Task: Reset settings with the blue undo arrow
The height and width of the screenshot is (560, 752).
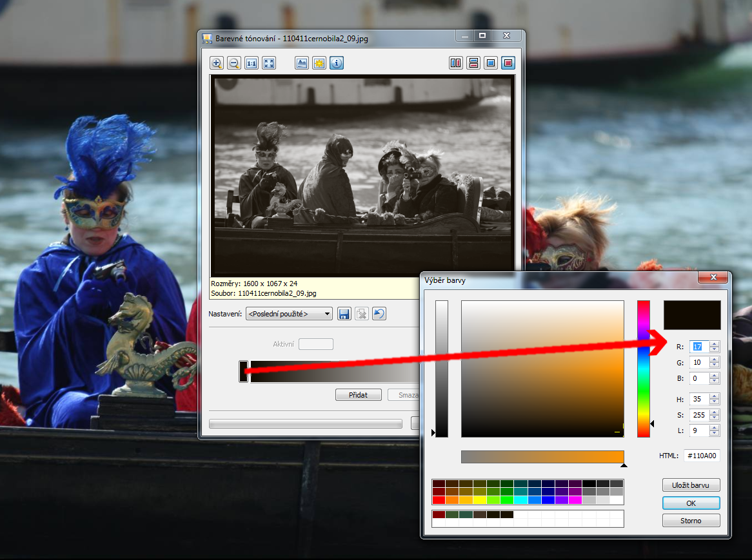Action: (379, 314)
